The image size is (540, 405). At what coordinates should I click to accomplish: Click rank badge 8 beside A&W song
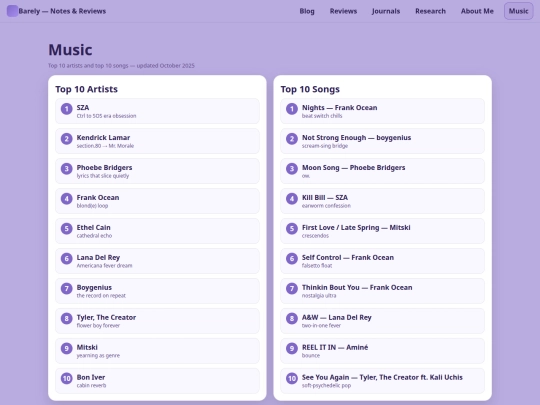[292, 319]
